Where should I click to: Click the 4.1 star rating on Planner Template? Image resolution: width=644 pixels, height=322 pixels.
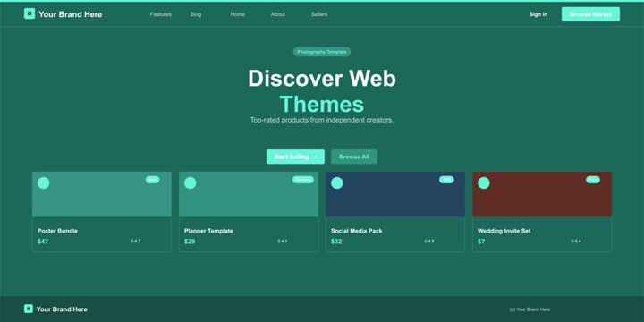[x=283, y=241]
